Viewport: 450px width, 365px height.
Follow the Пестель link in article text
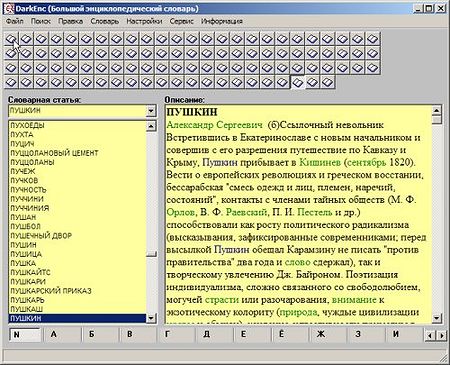(314, 212)
